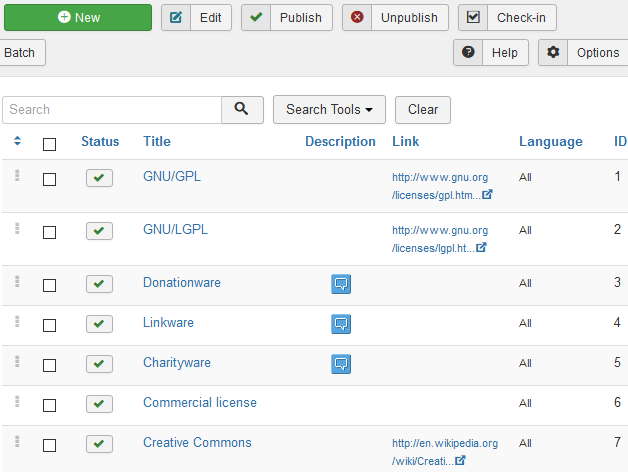Open the GNU/LGPL license title
The height and width of the screenshot is (472, 628).
tap(175, 229)
